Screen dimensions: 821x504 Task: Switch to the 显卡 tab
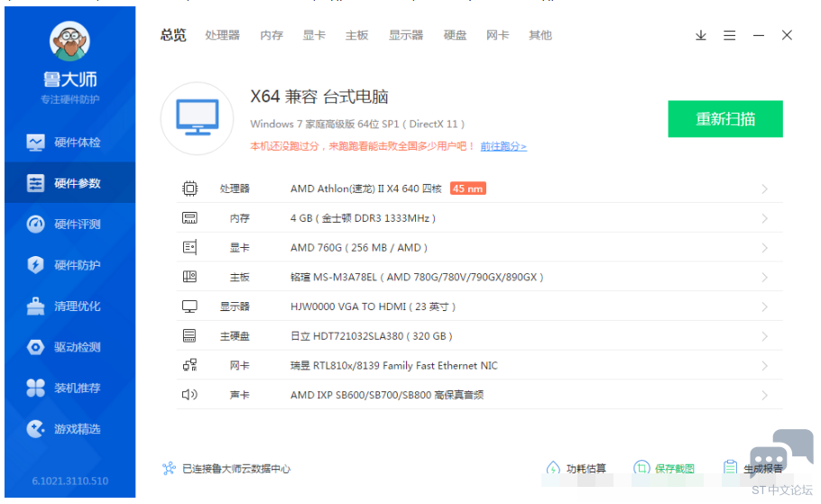tap(314, 35)
